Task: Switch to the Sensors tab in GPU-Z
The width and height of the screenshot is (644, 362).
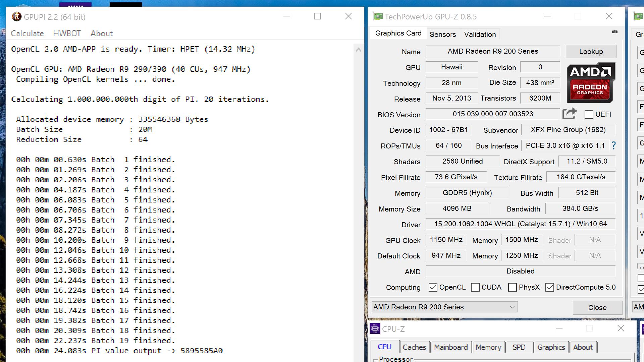Action: pos(443,35)
